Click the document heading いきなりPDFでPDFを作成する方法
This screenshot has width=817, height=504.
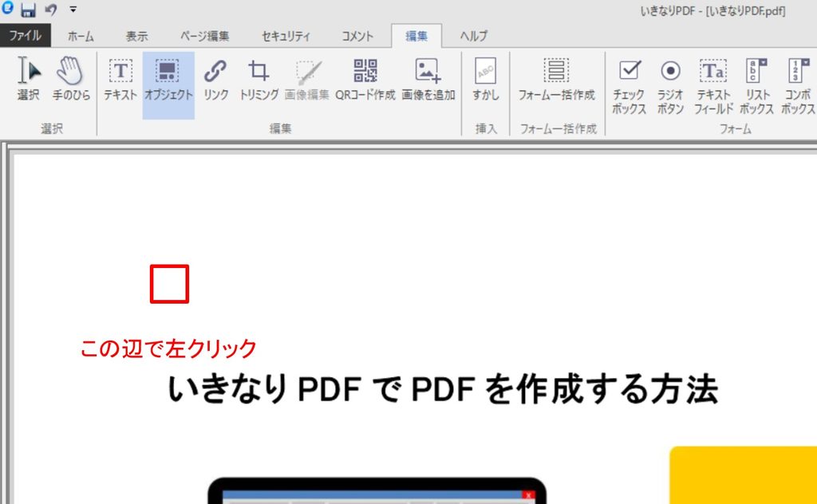[443, 389]
